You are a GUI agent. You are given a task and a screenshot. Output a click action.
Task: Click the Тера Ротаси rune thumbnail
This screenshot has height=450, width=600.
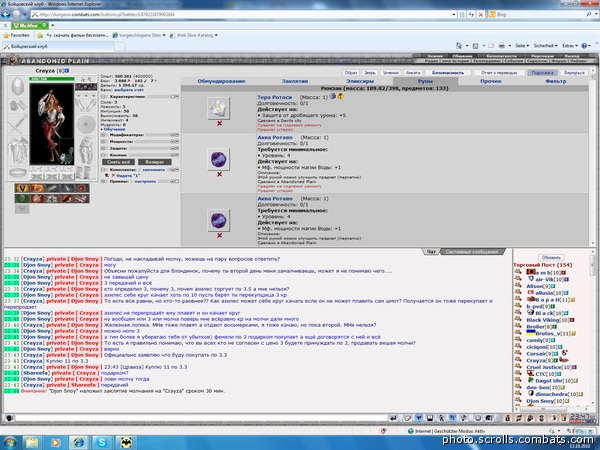218,108
